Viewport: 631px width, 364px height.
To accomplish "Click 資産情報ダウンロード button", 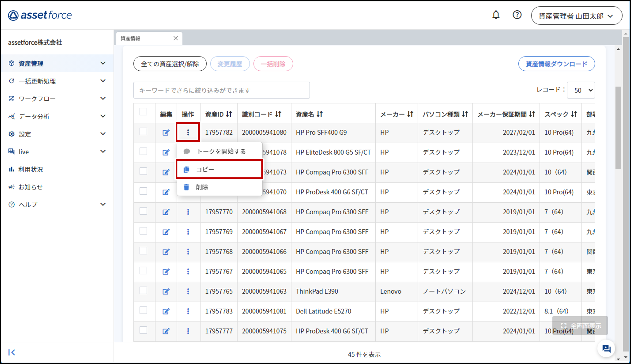I will (x=556, y=64).
